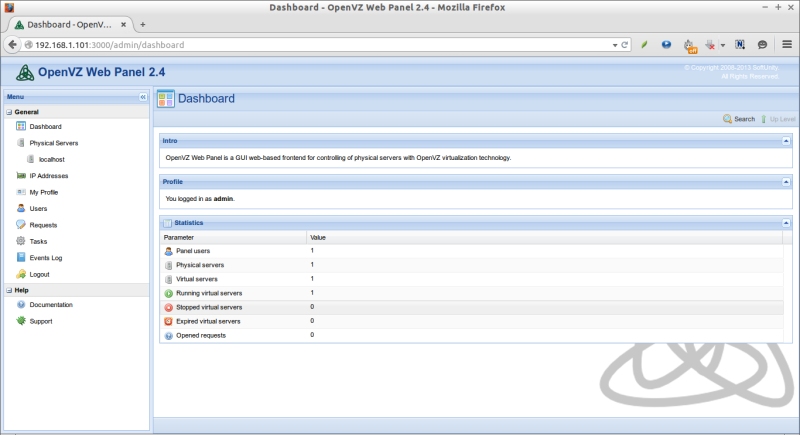Click Logout in the menu
The width and height of the screenshot is (800, 435).
[x=39, y=274]
